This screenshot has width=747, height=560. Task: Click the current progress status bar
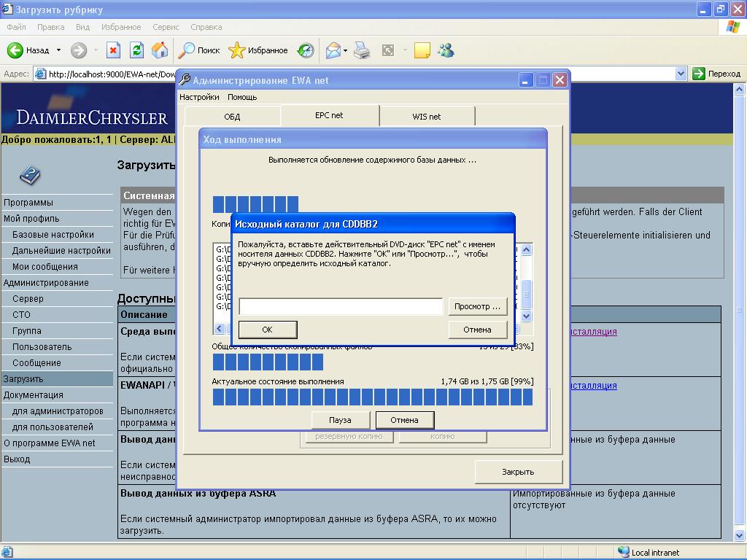pos(373,397)
